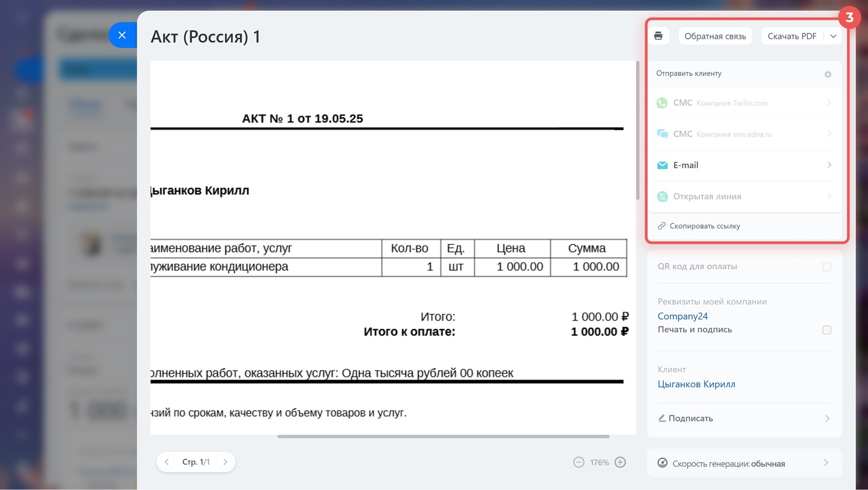The width and height of the screenshot is (868, 490).
Task: Go to next page arrow
Action: click(225, 462)
